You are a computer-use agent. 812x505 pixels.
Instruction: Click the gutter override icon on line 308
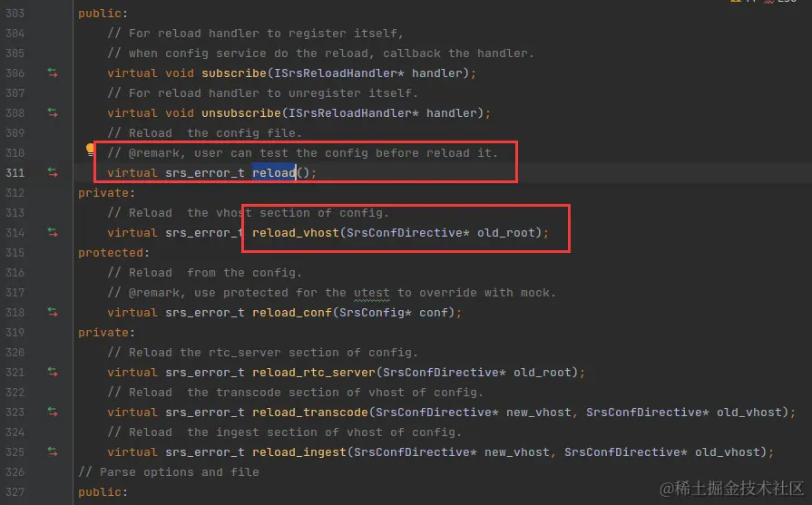click(x=53, y=112)
